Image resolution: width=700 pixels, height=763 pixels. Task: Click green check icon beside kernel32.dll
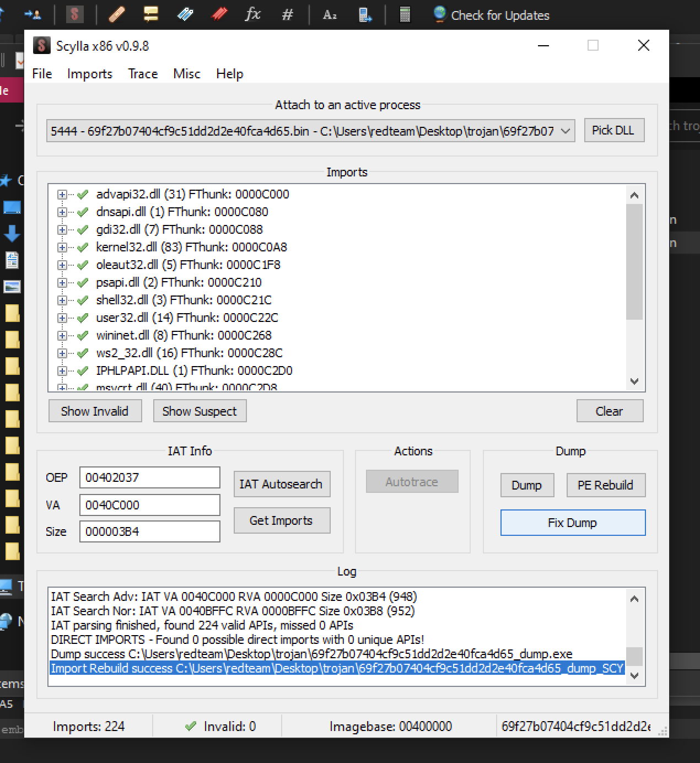(x=83, y=247)
